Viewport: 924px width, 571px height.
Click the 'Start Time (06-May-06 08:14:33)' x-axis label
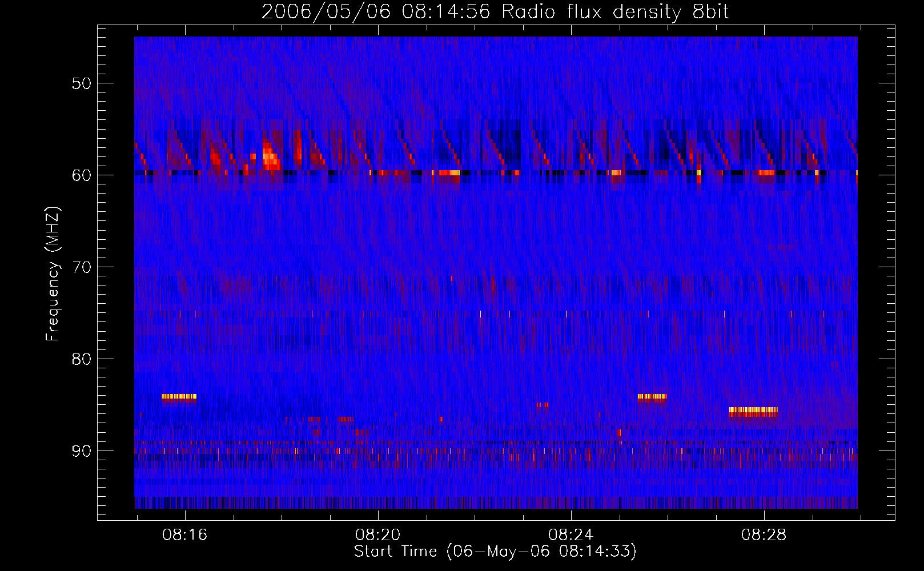coord(495,552)
